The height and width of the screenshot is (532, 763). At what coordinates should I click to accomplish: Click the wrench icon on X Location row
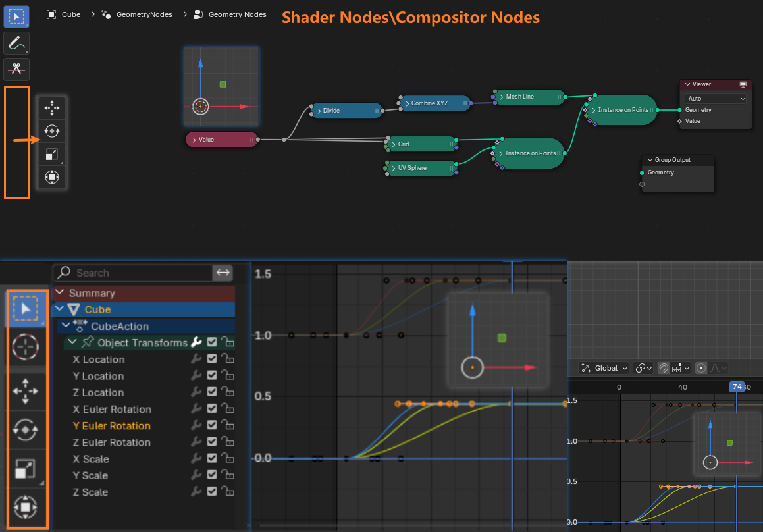[x=196, y=359]
